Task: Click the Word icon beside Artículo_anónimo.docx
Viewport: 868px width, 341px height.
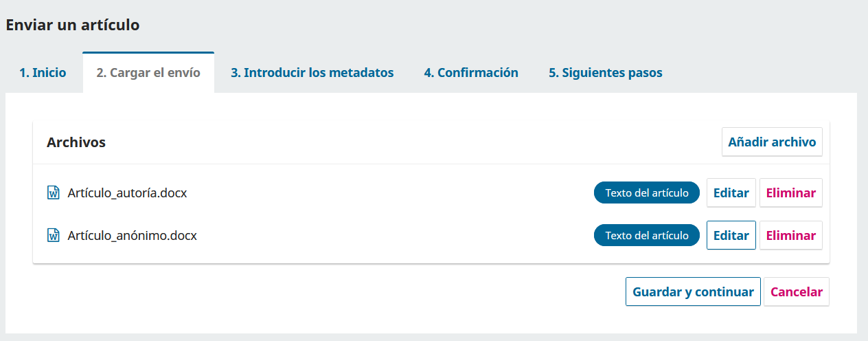Action: point(53,235)
